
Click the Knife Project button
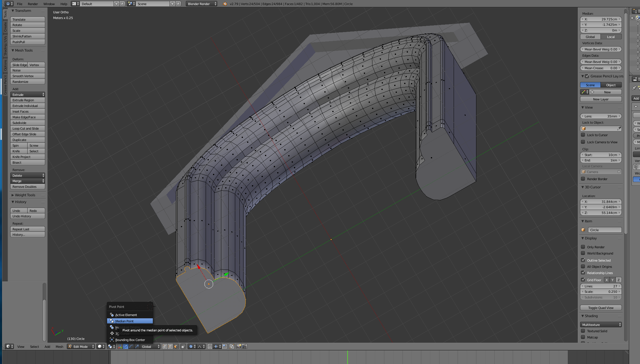click(28, 157)
